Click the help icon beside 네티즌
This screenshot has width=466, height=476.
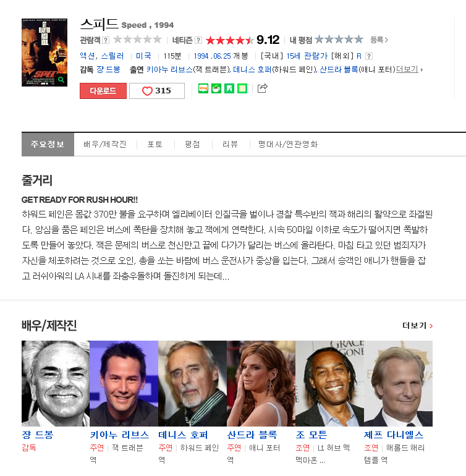[198, 40]
